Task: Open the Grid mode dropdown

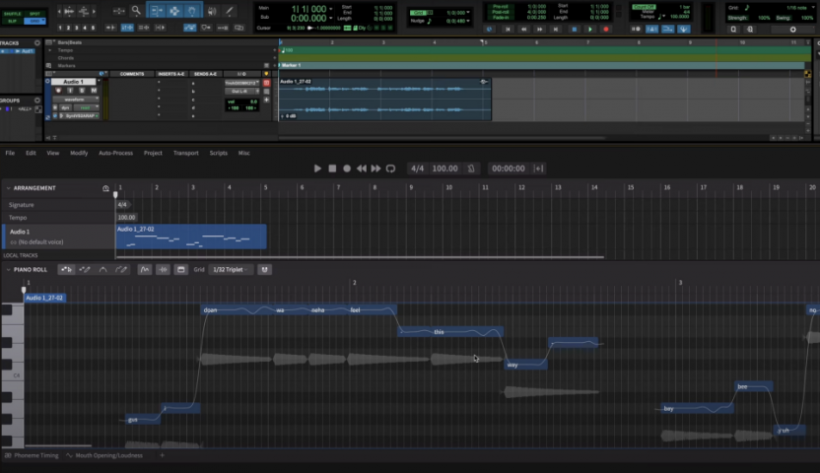Action: coord(35,21)
